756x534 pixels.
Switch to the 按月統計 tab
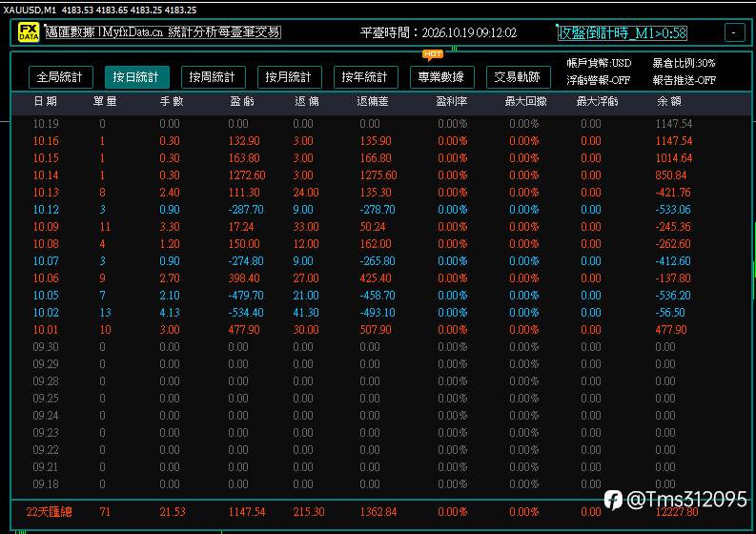[289, 77]
